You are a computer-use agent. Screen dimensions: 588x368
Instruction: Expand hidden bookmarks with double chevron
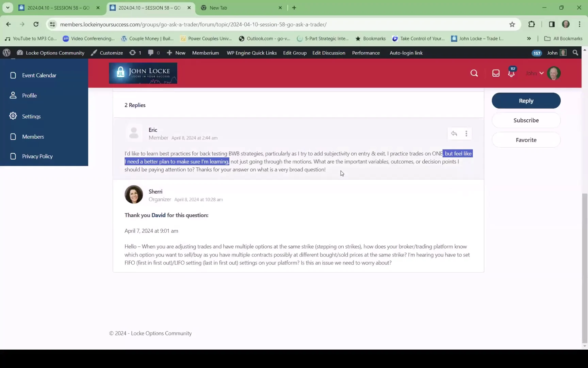pos(529,39)
